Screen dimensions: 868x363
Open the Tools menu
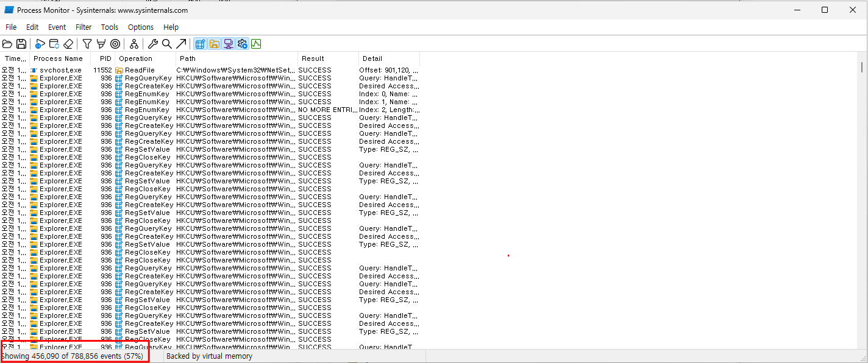pyautogui.click(x=110, y=27)
